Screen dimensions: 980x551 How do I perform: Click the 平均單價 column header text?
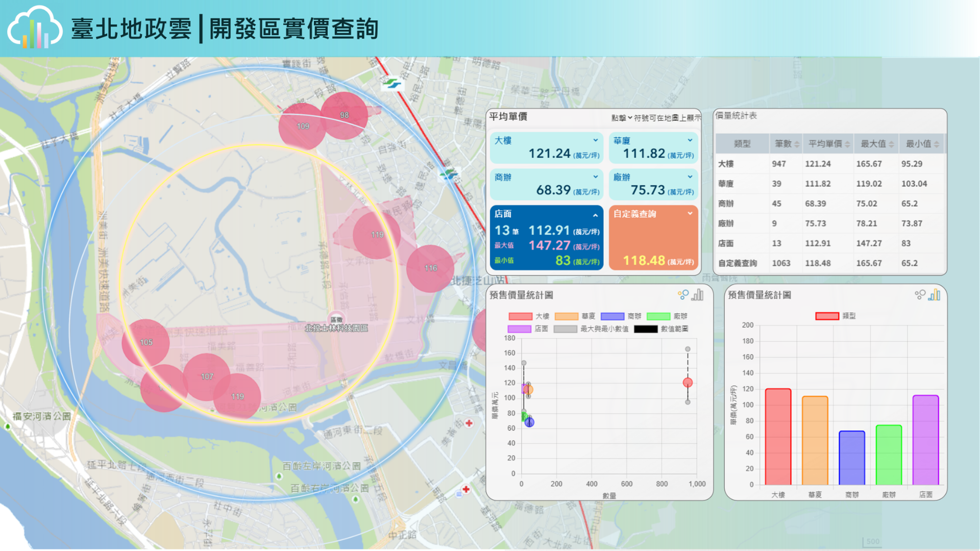(825, 144)
